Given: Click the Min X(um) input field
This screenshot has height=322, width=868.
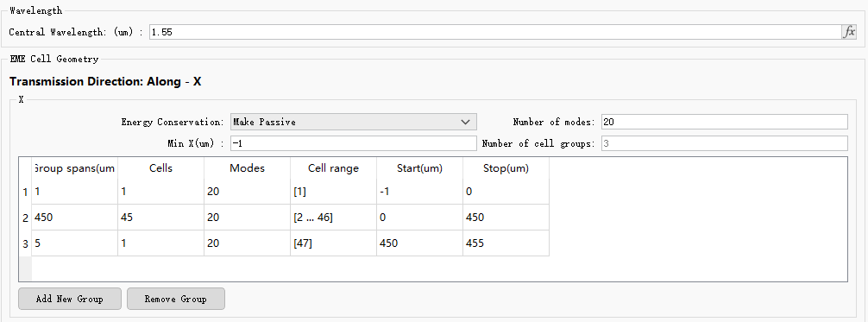Looking at the screenshot, I should click(353, 143).
